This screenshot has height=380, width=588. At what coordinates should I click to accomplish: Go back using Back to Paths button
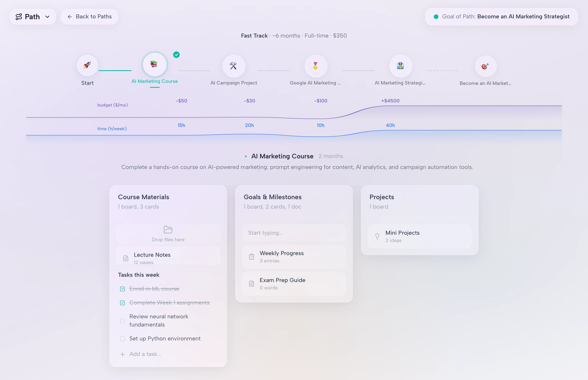click(x=89, y=17)
